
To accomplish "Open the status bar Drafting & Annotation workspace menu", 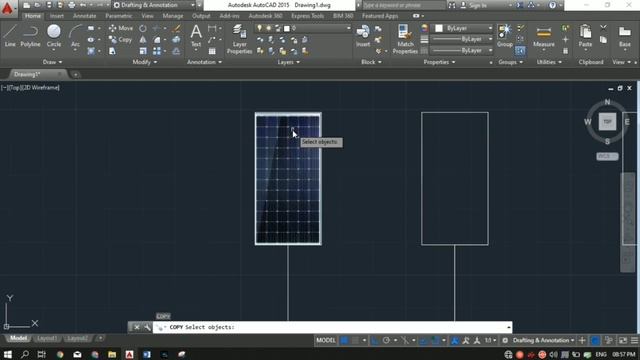I will [x=543, y=340].
